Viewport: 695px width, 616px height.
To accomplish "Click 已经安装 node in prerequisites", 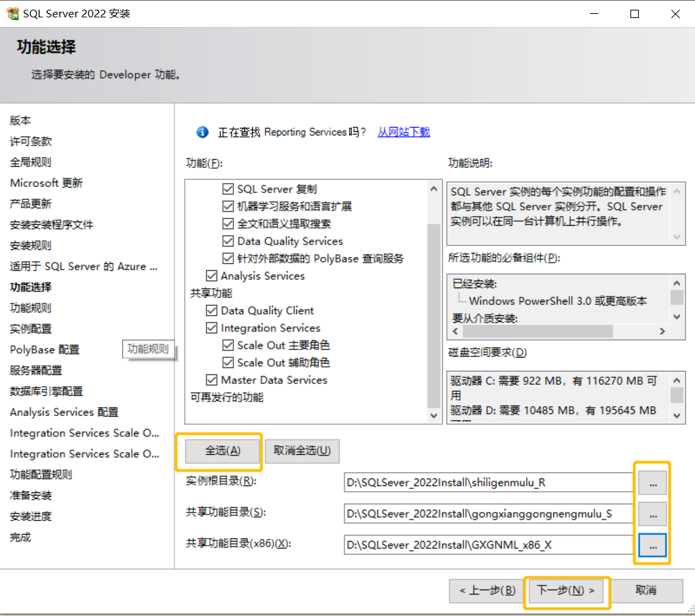I will click(x=475, y=284).
